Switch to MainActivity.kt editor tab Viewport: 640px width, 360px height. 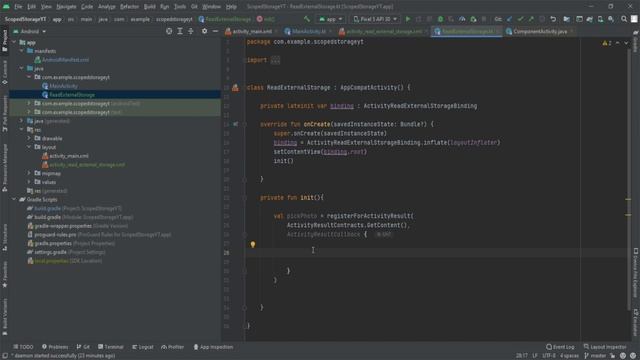[308, 31]
